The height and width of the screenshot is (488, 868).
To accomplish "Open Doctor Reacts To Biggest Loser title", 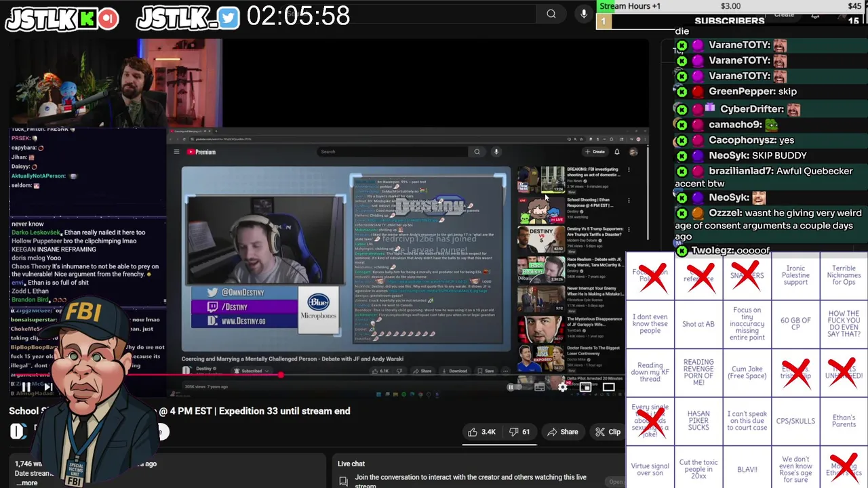I will pos(593,350).
